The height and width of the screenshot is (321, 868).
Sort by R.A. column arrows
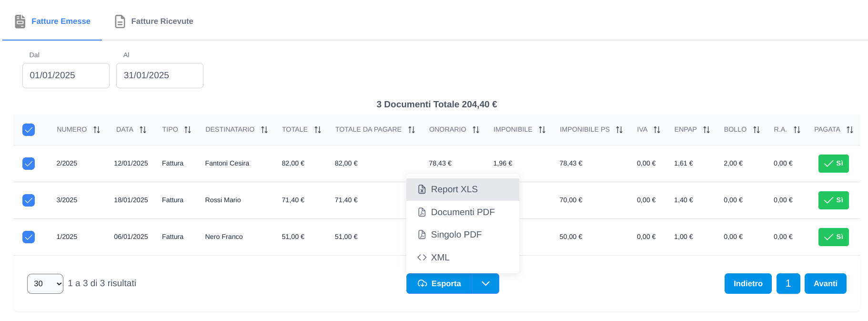coord(797,130)
